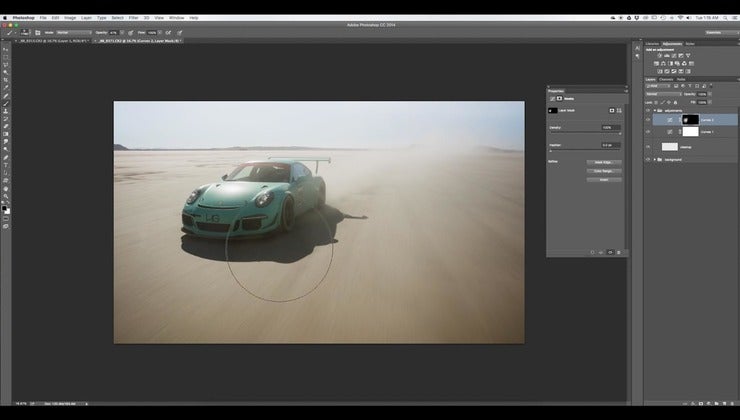
Task: Hide the cleanup layer
Action: coord(648,147)
